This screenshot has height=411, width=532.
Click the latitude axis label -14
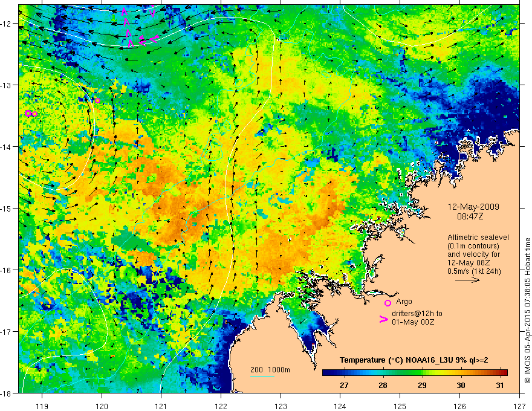7,147
